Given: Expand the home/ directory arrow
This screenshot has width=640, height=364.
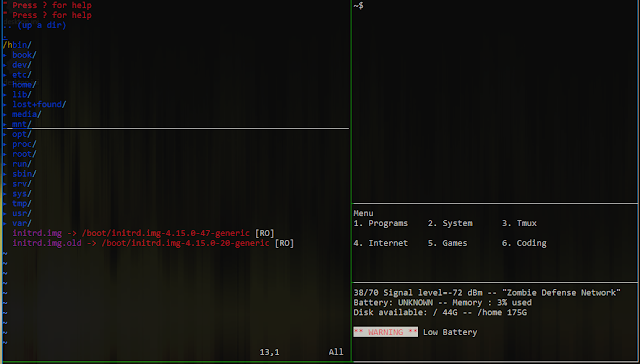Looking at the screenshot, I should tap(5, 85).
